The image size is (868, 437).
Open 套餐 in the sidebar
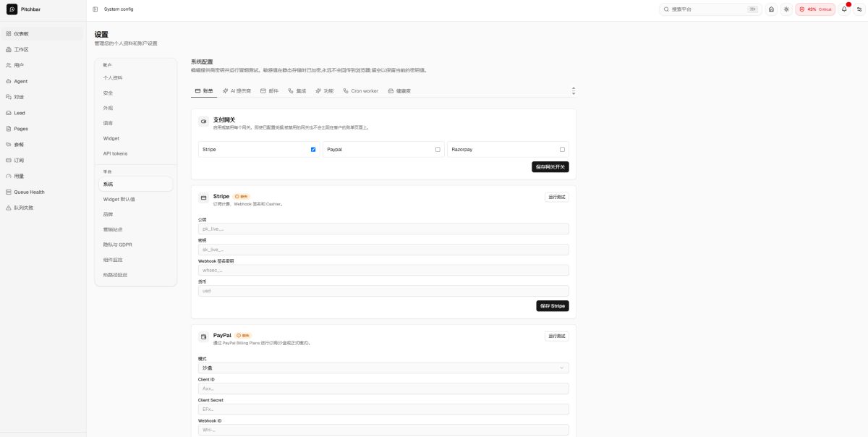point(43,145)
